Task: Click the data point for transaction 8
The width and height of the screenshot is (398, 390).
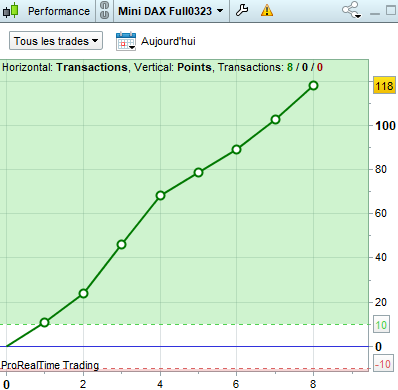Action: tap(313, 86)
